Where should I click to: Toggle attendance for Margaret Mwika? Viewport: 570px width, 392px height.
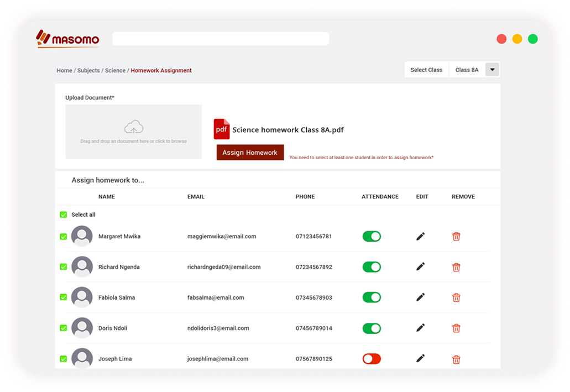tap(372, 237)
